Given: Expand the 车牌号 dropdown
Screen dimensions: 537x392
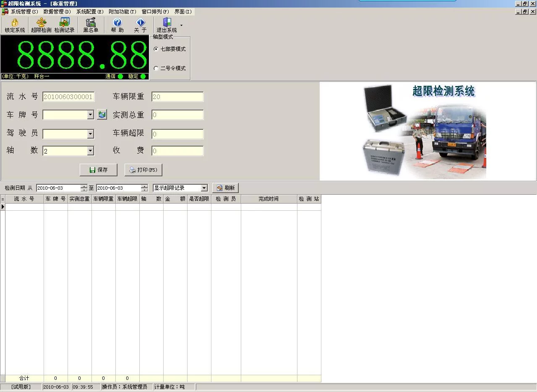Looking at the screenshot, I should click(91, 115).
